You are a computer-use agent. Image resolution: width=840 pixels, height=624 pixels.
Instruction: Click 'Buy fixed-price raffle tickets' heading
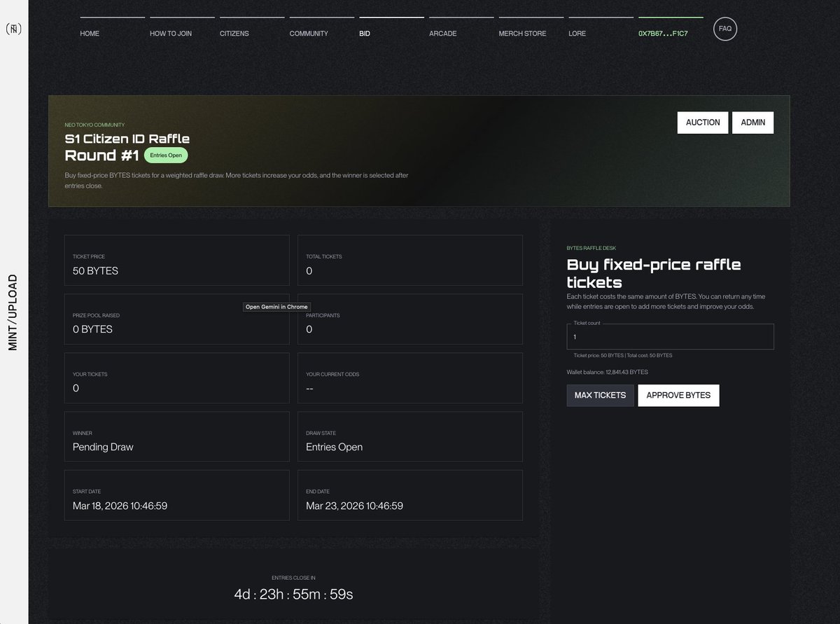[x=654, y=273]
